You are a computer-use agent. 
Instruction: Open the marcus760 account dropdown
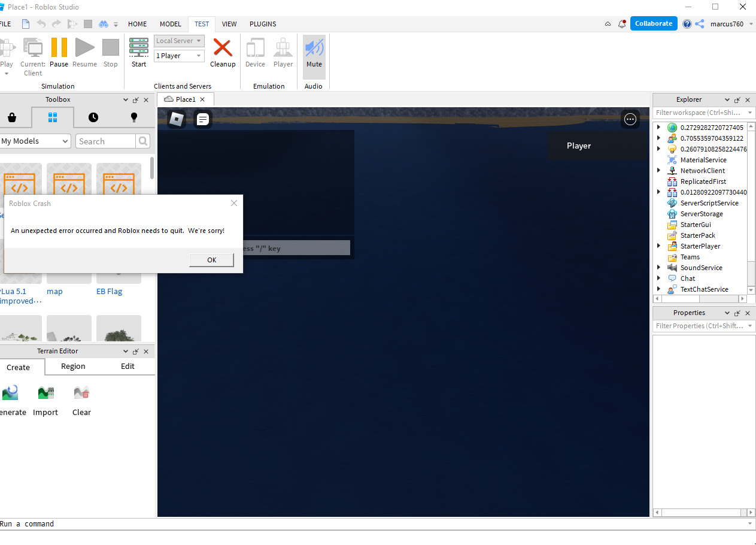[x=730, y=24]
